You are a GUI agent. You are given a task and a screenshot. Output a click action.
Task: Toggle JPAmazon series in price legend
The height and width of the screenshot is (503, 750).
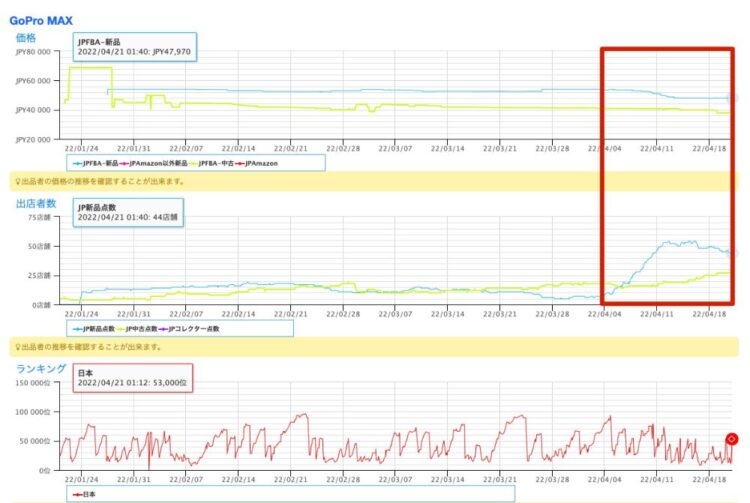pos(256,163)
